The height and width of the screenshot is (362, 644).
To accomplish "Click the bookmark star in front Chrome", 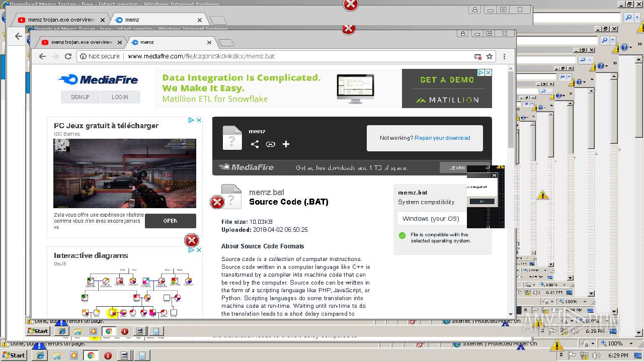I will point(489,56).
